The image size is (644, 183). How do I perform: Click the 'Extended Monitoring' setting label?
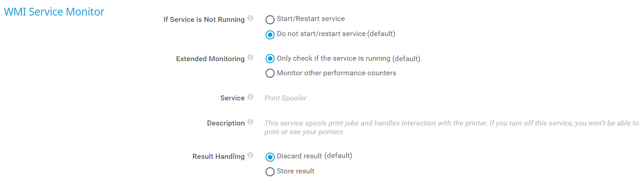pyautogui.click(x=210, y=59)
